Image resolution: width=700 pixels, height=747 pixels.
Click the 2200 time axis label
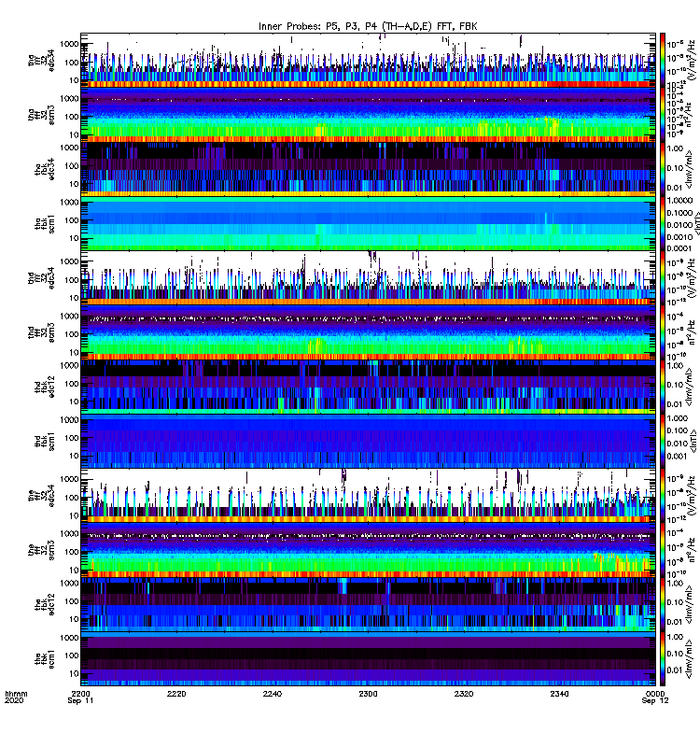(x=80, y=694)
